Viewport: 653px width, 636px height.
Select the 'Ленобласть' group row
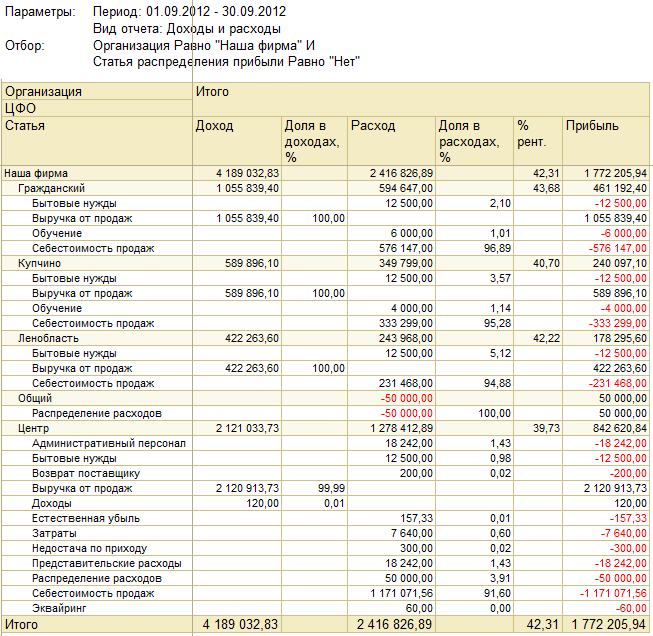point(48,338)
